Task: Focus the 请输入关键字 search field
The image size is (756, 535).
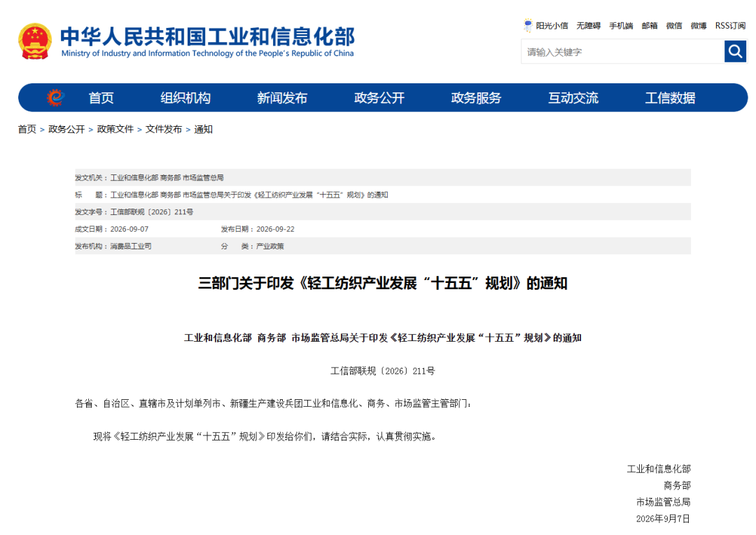Action: pos(622,52)
